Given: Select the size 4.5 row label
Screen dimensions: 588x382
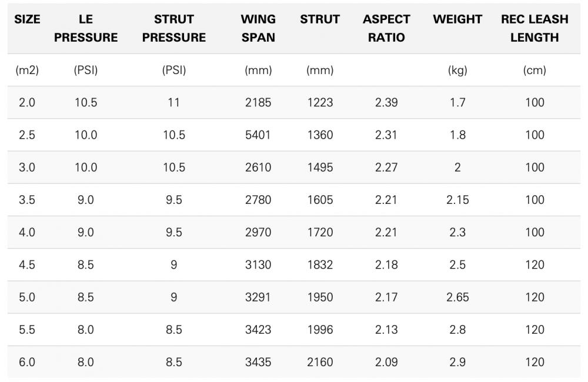Looking at the screenshot, I should tap(27, 265).
